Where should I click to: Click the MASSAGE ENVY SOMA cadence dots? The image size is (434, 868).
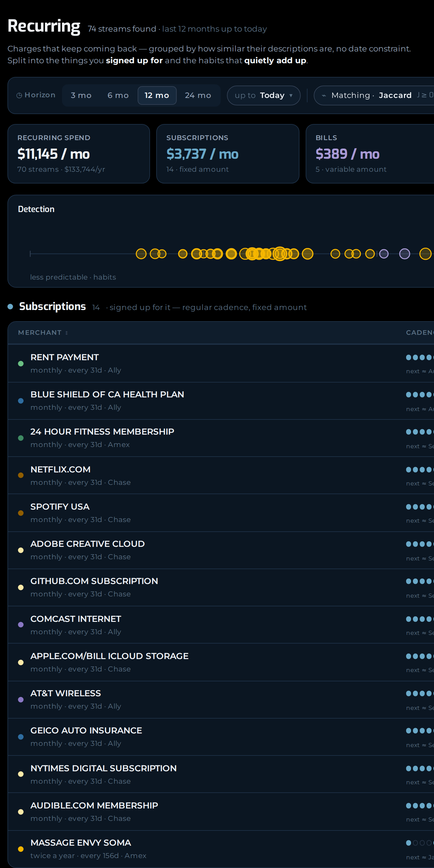pos(420,843)
